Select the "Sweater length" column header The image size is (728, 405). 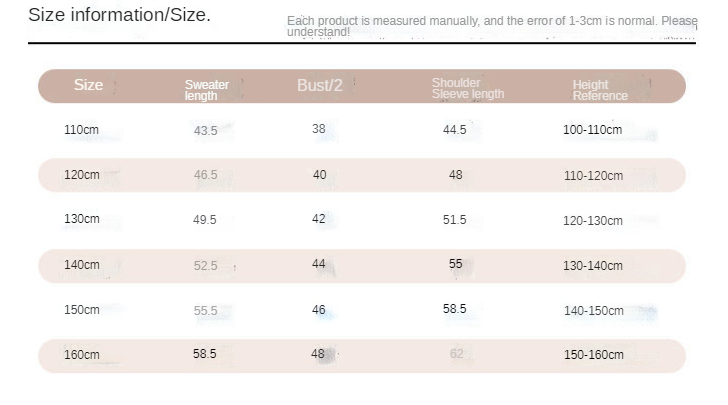click(x=206, y=90)
